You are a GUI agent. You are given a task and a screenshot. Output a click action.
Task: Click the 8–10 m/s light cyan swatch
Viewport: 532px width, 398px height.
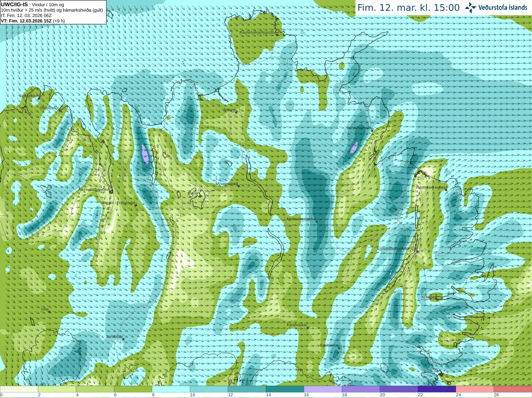pos(171,389)
